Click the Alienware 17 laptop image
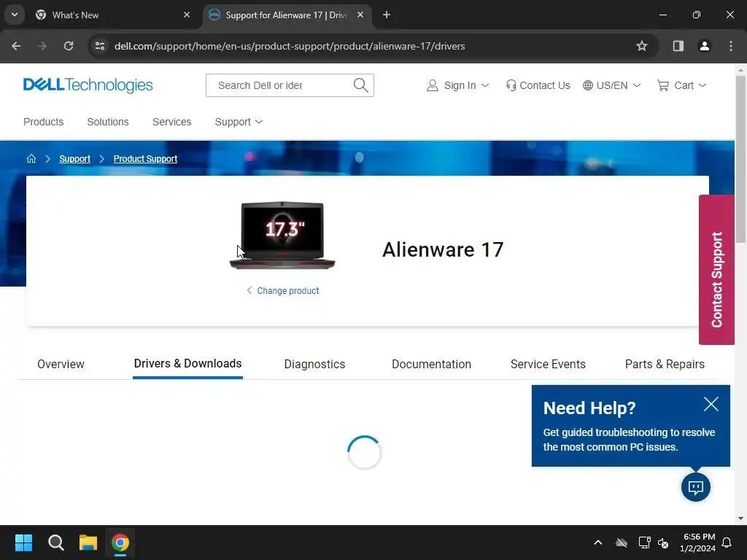The image size is (747, 560). tap(282, 236)
